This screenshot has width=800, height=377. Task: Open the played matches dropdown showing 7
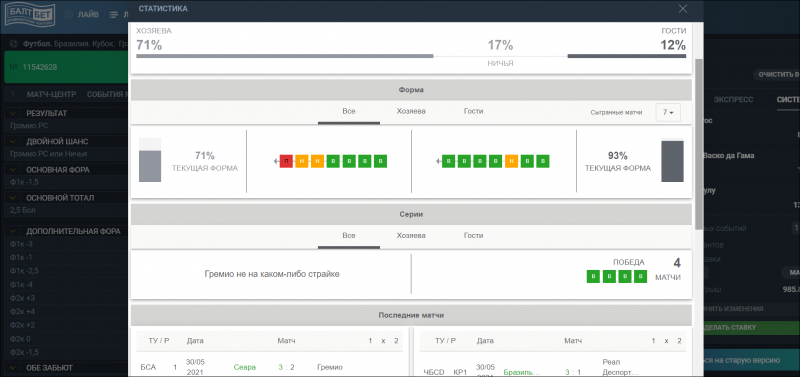[668, 113]
